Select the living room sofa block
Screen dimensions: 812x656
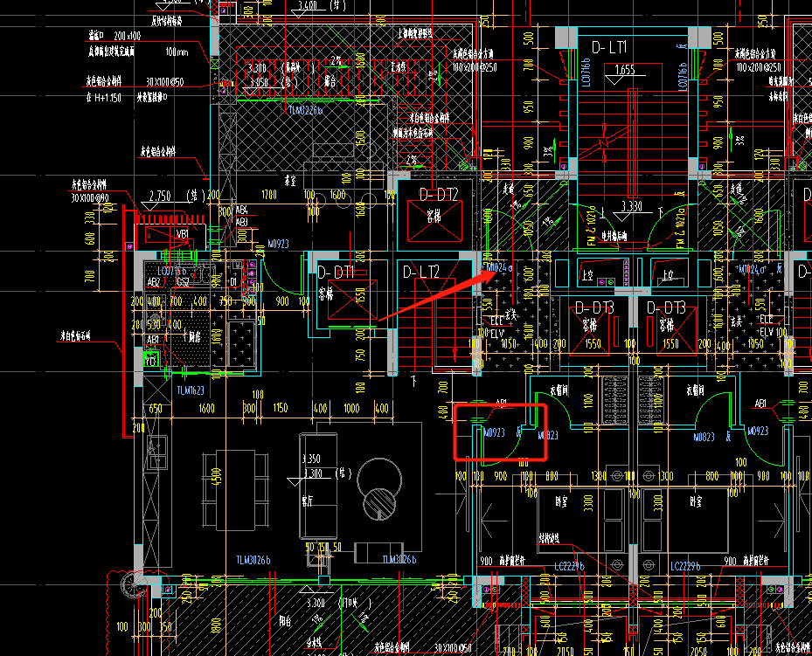(x=318, y=487)
